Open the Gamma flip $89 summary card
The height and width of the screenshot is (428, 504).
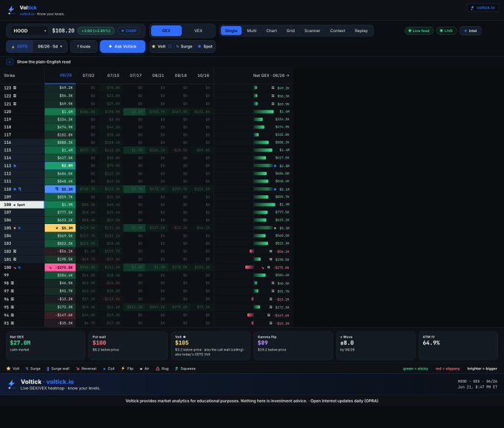coord(294,346)
